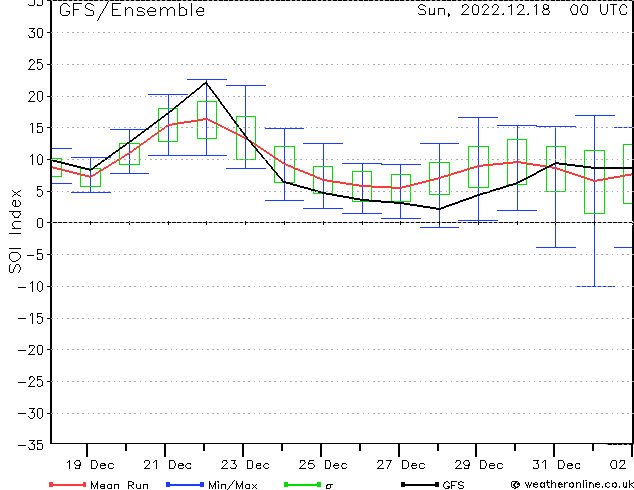Select the −15 y-axis label
Screen dimensions: 634x490
(31, 319)
